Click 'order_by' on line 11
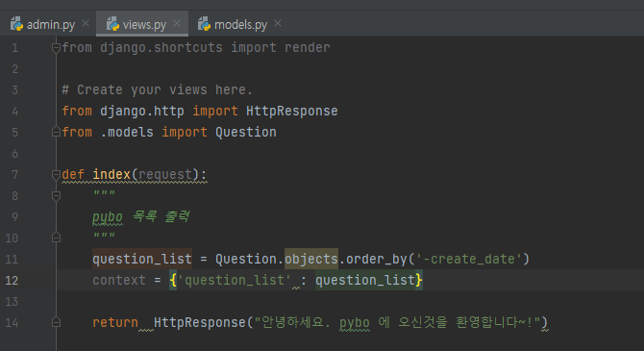Image resolution: width=644 pixels, height=351 pixels. (x=377, y=259)
